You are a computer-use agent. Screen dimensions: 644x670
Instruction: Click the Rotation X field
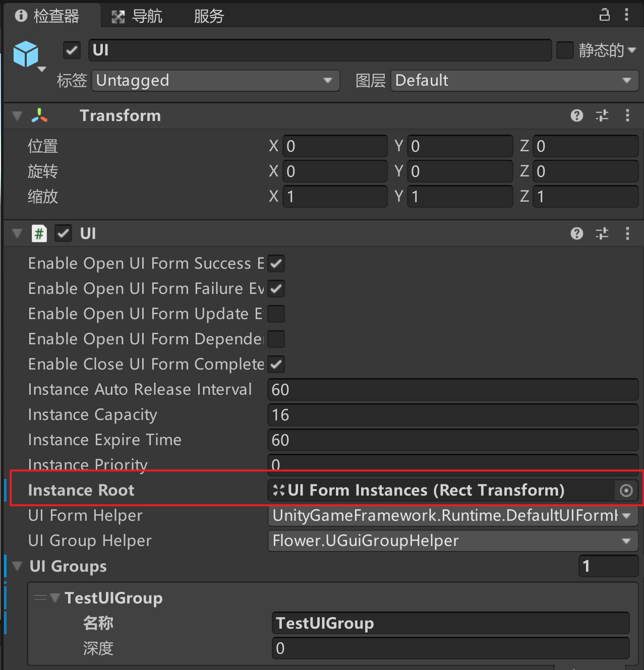pyautogui.click(x=335, y=171)
